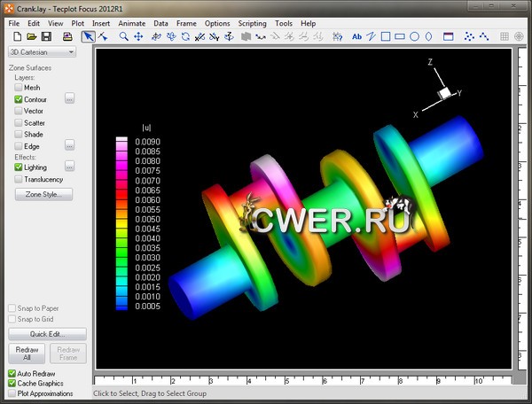Uncheck the Contour layer checkbox
Viewport: 532px width, 404px height.
pyautogui.click(x=19, y=99)
